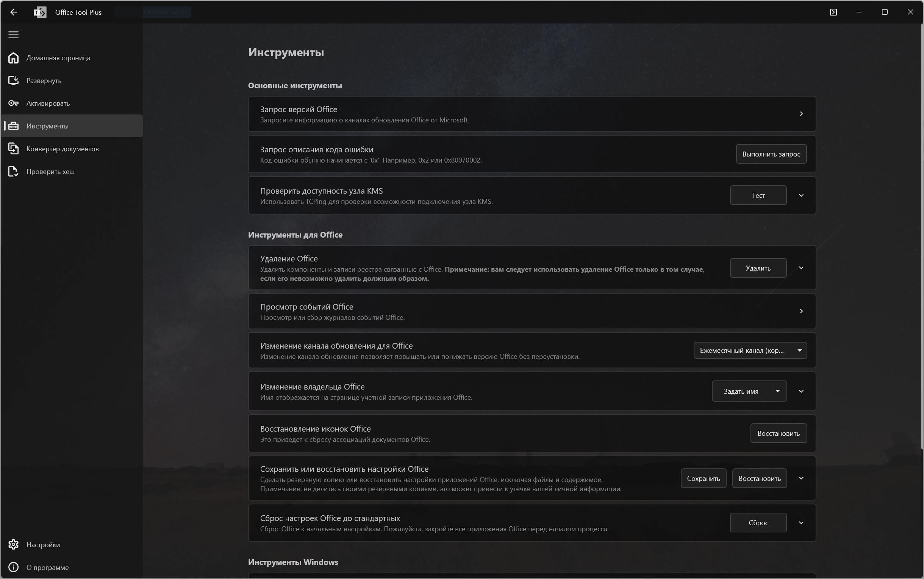Click Восстановить for Office settings backup
This screenshot has height=579, width=924.
(760, 478)
